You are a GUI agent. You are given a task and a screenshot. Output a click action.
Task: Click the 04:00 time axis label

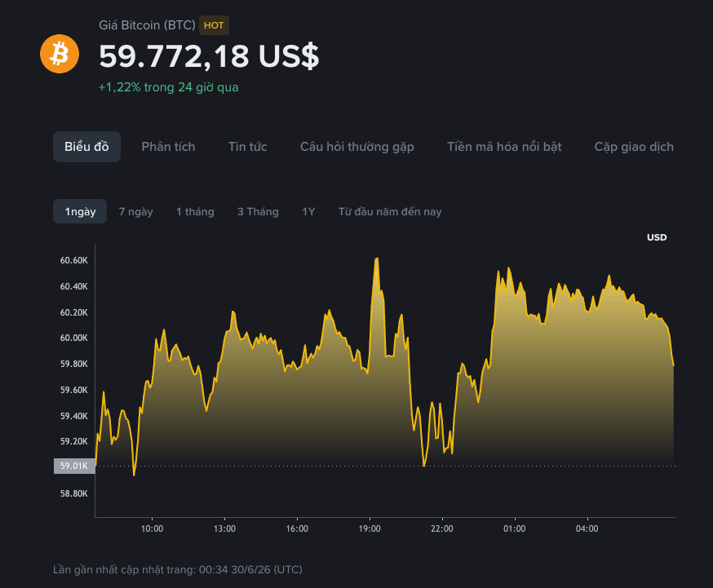coord(587,528)
